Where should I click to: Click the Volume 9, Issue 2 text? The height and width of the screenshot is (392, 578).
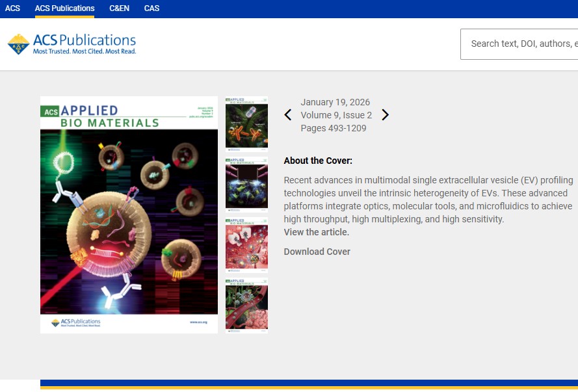tap(336, 115)
